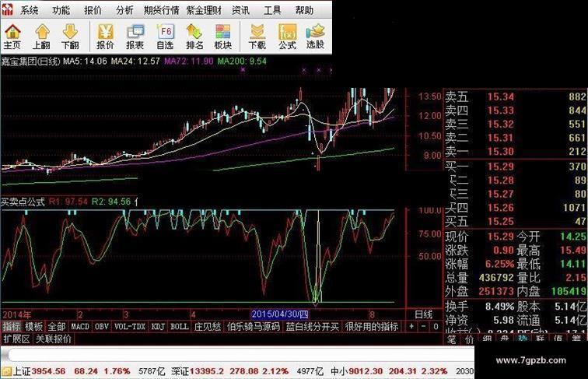Click the 买卖点公式 indicator title
588x379 pixels.
click(23, 202)
